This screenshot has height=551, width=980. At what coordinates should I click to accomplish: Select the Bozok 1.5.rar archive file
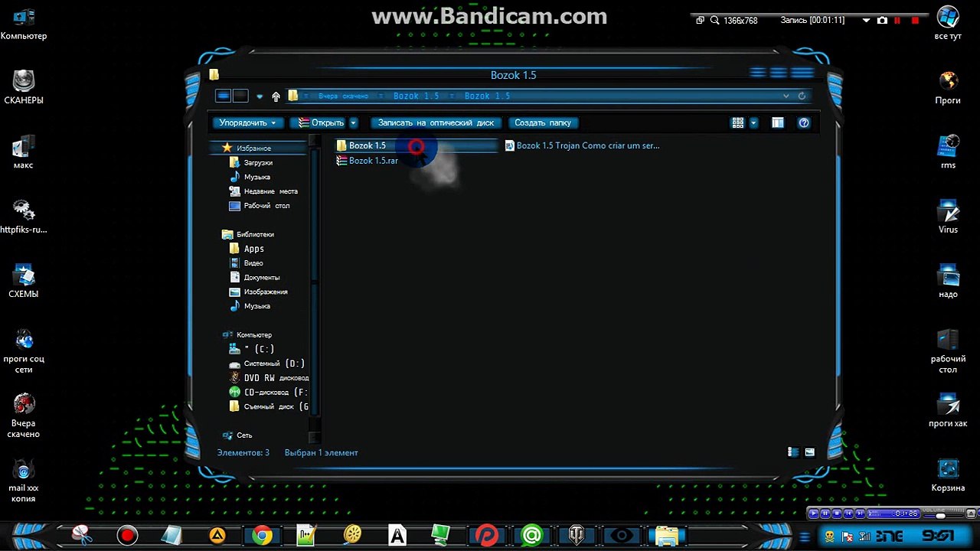pos(367,161)
